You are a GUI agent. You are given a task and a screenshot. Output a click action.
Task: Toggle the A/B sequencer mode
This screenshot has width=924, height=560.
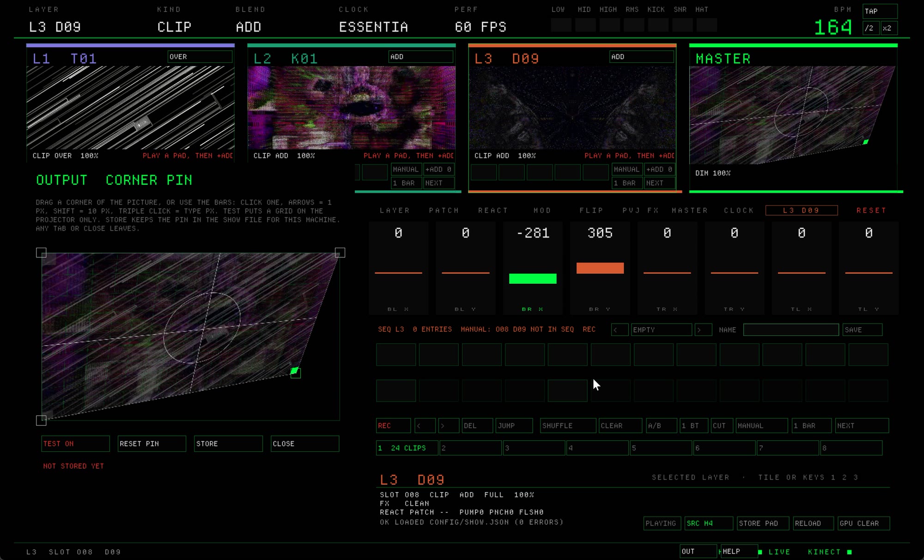click(662, 426)
